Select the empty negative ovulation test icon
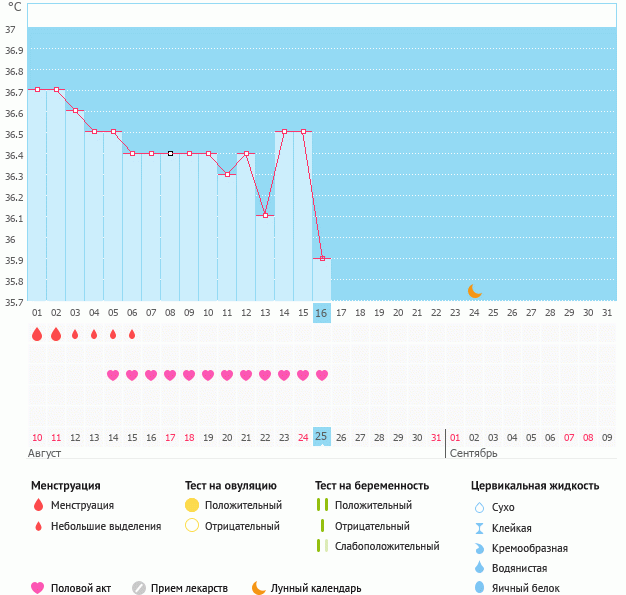Image resolution: width=626 pixels, height=595 pixels. (192, 526)
